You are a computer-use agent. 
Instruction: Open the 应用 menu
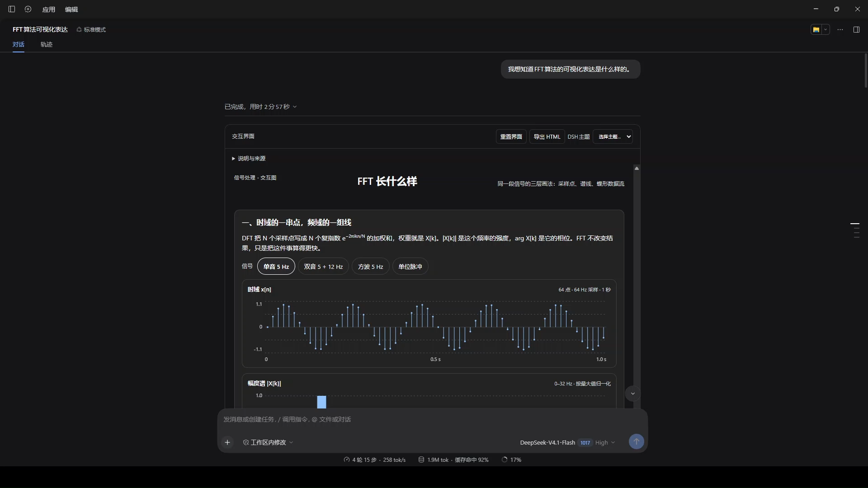[48, 9]
